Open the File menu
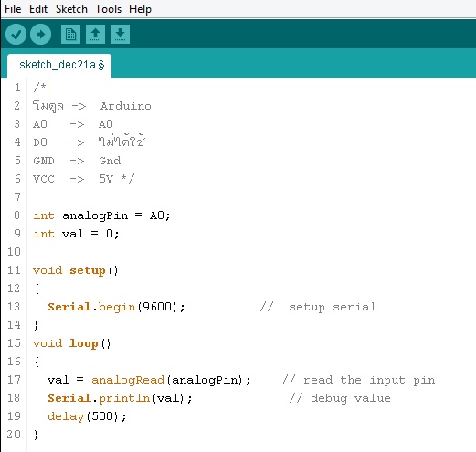The height and width of the screenshot is (452, 476). pos(13,9)
